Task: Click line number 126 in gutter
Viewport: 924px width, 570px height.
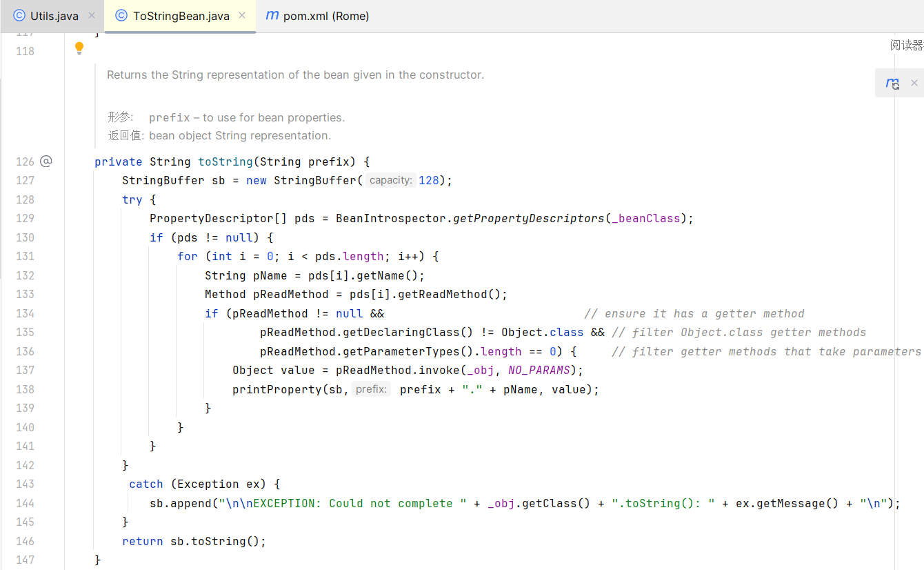Action: pos(25,161)
